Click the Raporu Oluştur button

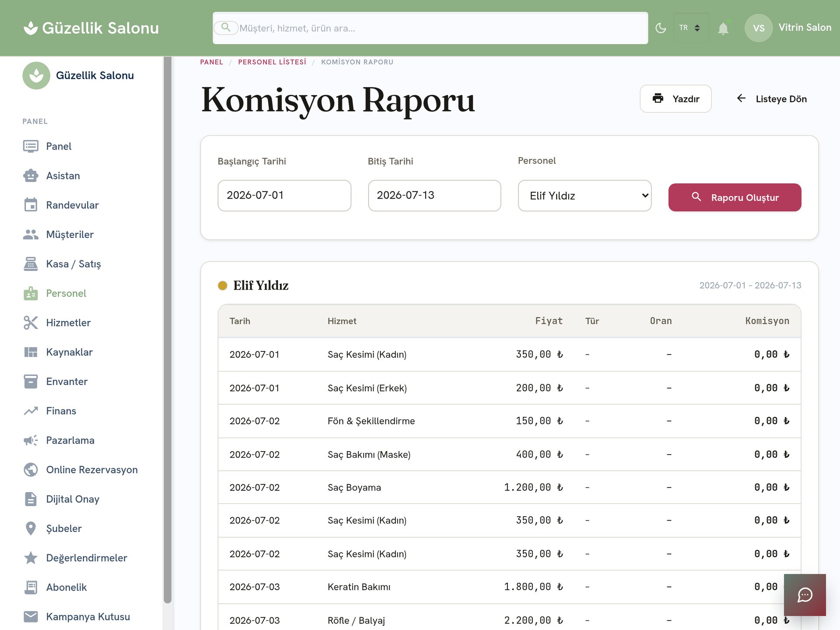(x=735, y=197)
